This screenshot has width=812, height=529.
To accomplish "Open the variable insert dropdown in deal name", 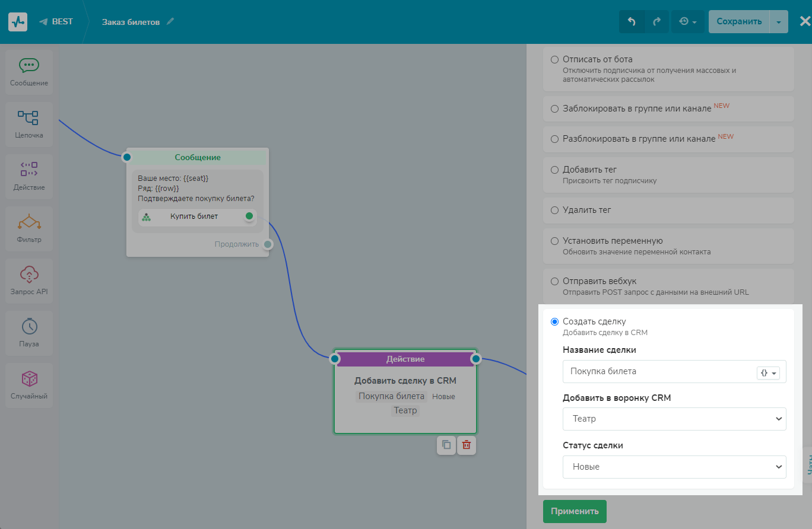I will [768, 373].
